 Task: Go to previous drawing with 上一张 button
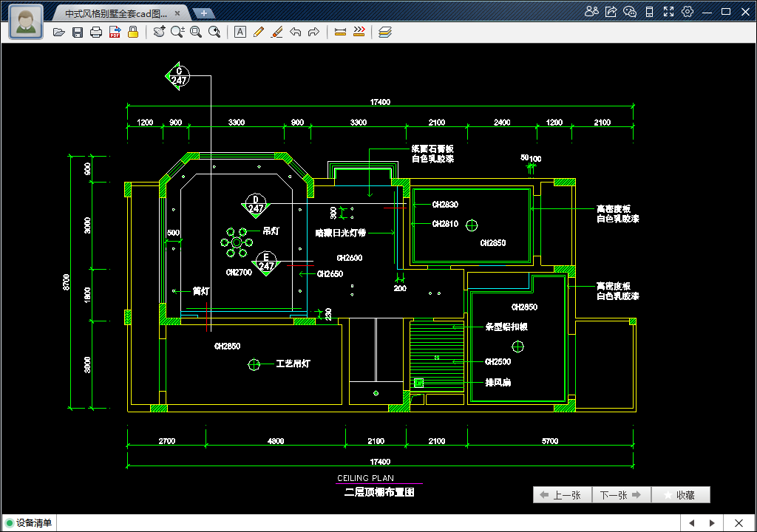click(563, 495)
